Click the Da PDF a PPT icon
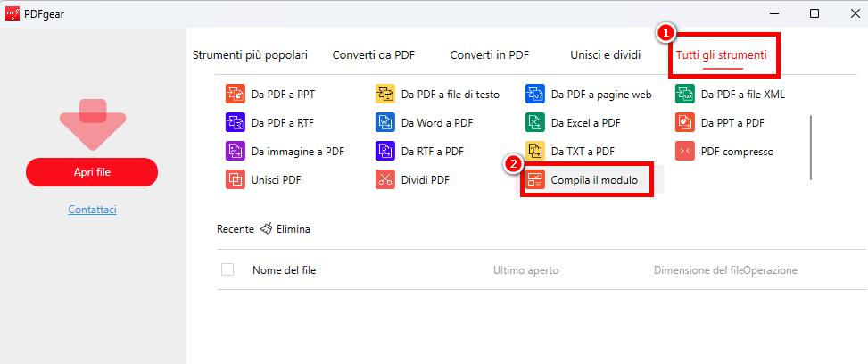868x364 pixels. click(236, 94)
